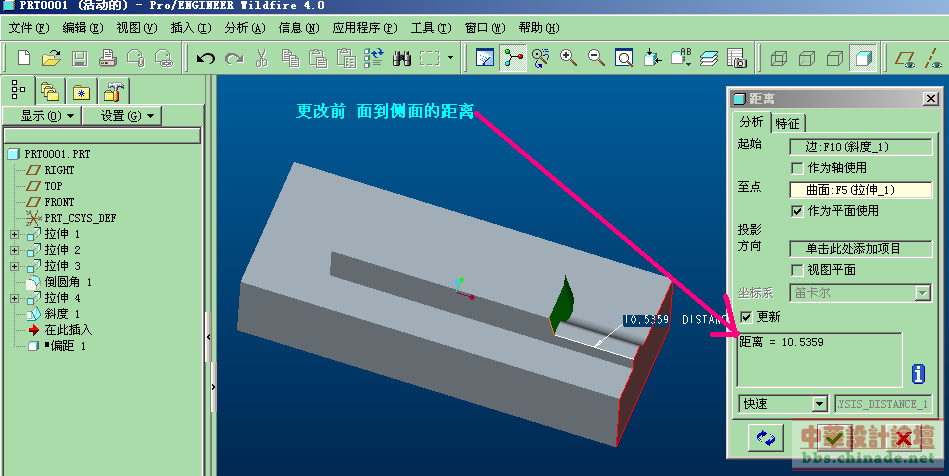The width and height of the screenshot is (949, 476).
Task: Switch to Wireframe display
Action: coord(779,58)
